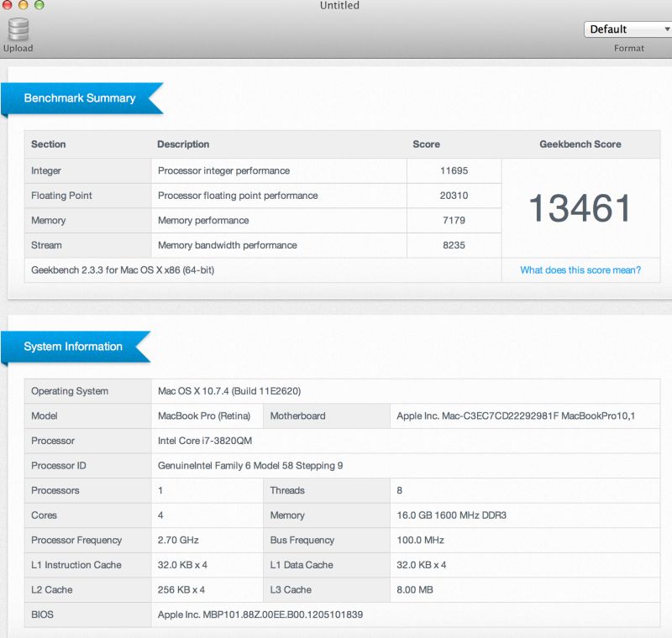Click the red close window button

click(7, 5)
